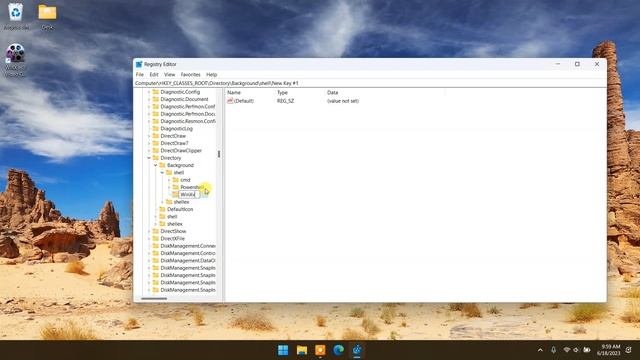The height and width of the screenshot is (360, 640).
Task: Click the (value not set) data cell
Action: tap(343, 101)
